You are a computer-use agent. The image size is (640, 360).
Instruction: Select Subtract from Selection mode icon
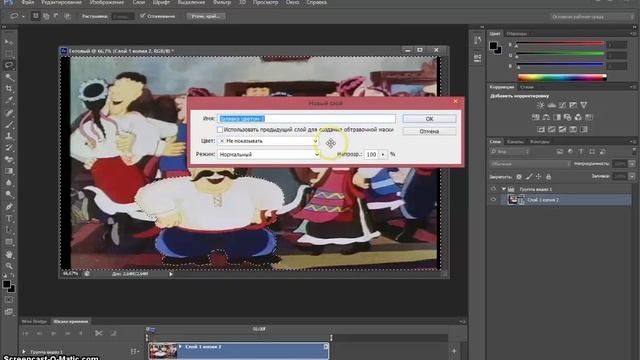56,16
